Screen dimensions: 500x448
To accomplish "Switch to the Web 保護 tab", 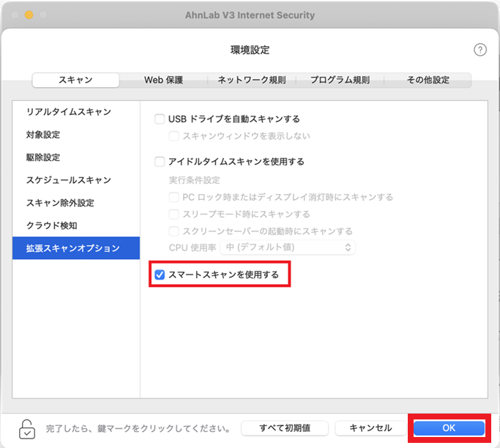I will pos(163,80).
